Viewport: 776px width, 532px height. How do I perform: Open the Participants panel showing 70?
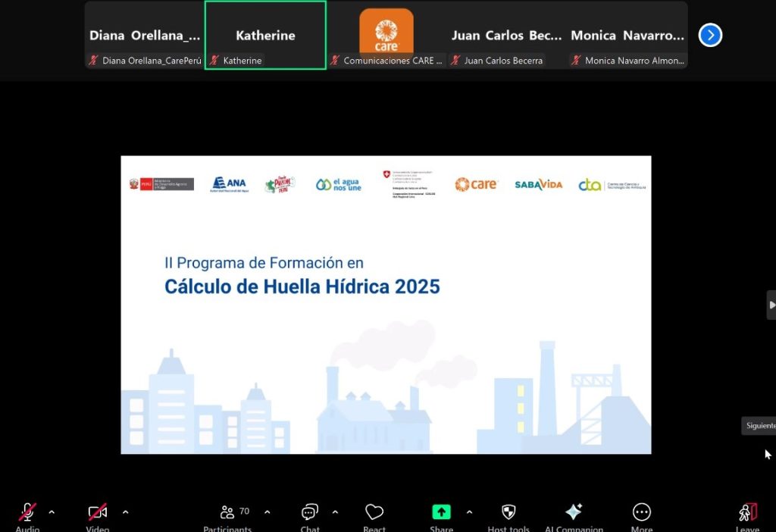click(x=227, y=517)
